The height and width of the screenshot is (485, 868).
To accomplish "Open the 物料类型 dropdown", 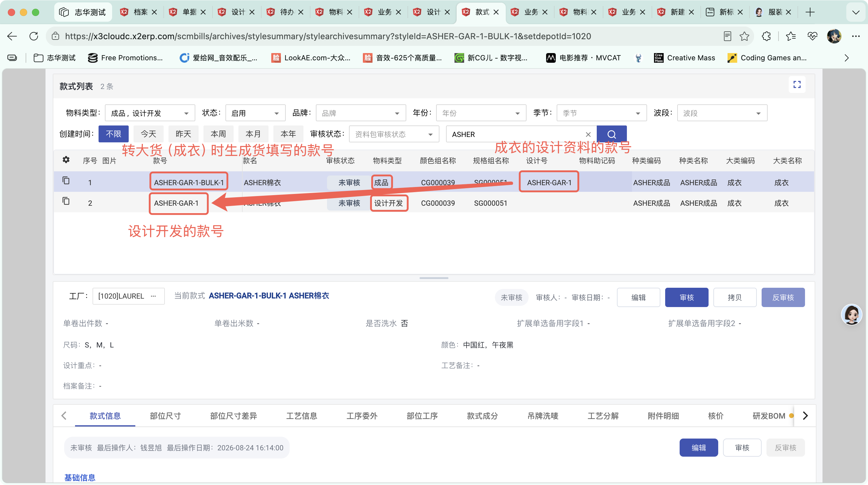I will click(x=150, y=113).
